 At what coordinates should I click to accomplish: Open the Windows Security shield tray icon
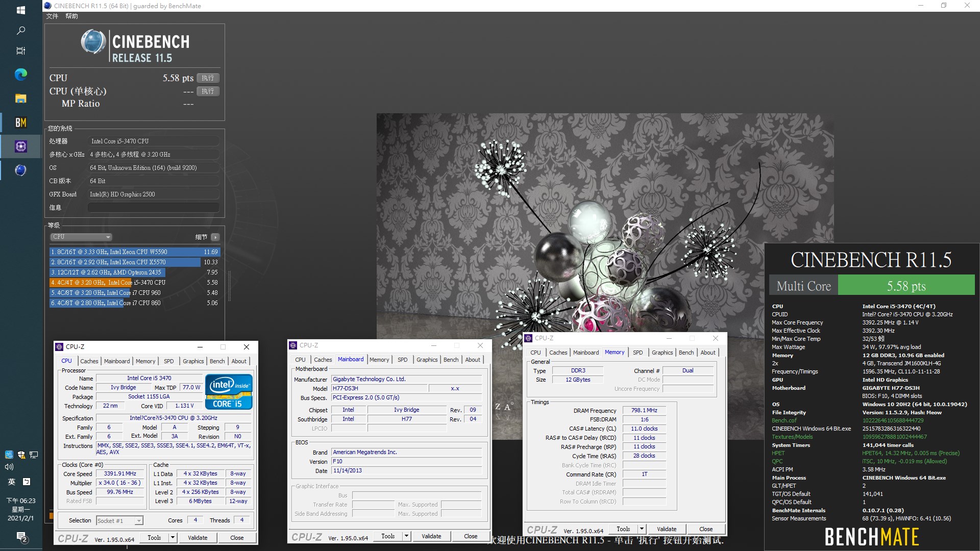(21, 454)
